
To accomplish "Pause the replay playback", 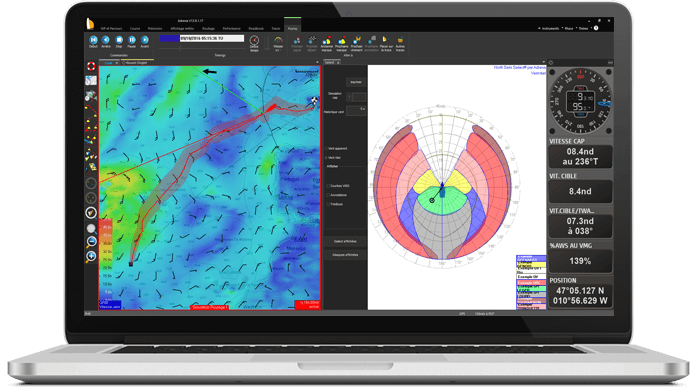I will coord(131,41).
